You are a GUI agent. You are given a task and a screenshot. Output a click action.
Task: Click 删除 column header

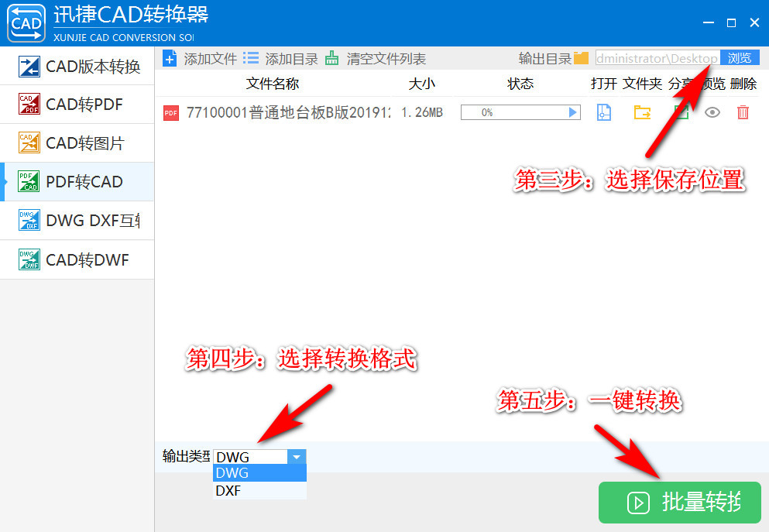[743, 84]
